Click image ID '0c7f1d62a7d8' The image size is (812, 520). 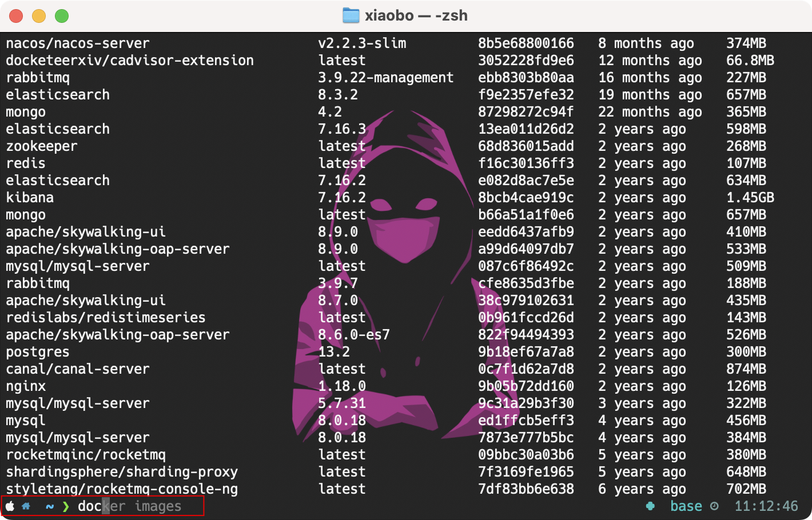pyautogui.click(x=526, y=369)
